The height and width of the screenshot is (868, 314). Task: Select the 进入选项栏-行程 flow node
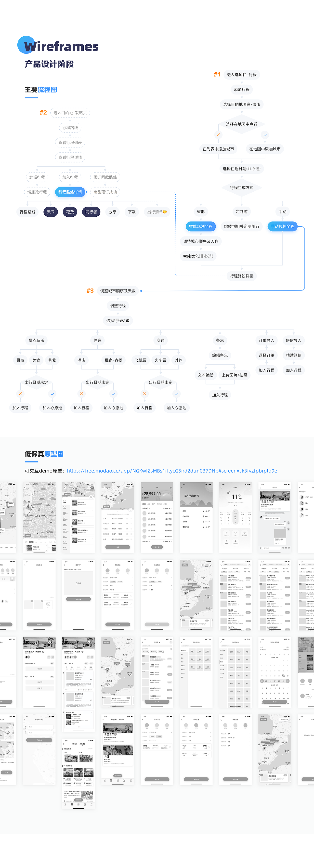242,75
